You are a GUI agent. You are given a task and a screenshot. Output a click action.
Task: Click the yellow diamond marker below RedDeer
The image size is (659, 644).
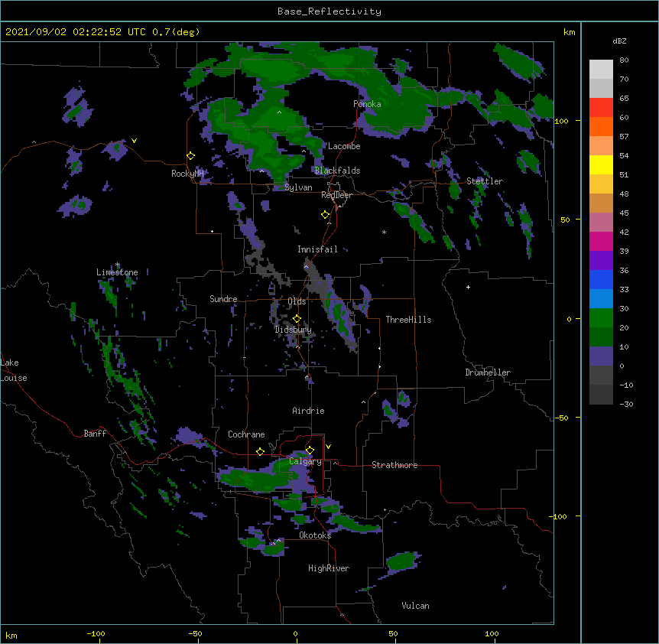[326, 215]
